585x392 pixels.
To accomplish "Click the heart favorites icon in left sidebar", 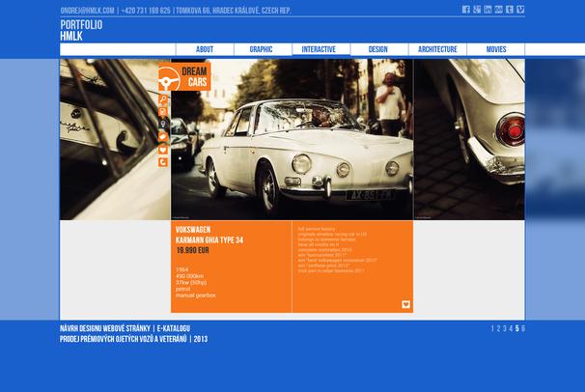I will pyautogui.click(x=163, y=149).
